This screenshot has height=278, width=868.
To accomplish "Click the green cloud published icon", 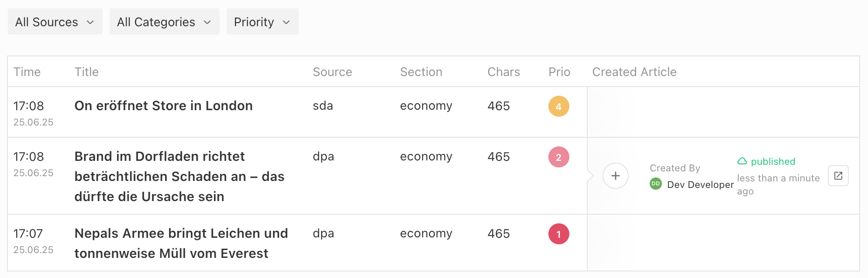I will click(x=742, y=161).
